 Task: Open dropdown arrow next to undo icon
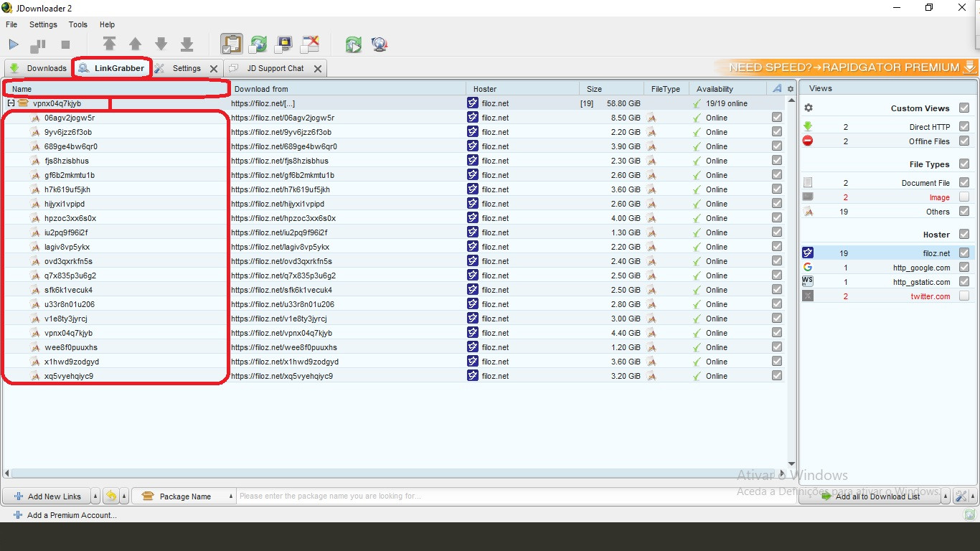point(125,496)
